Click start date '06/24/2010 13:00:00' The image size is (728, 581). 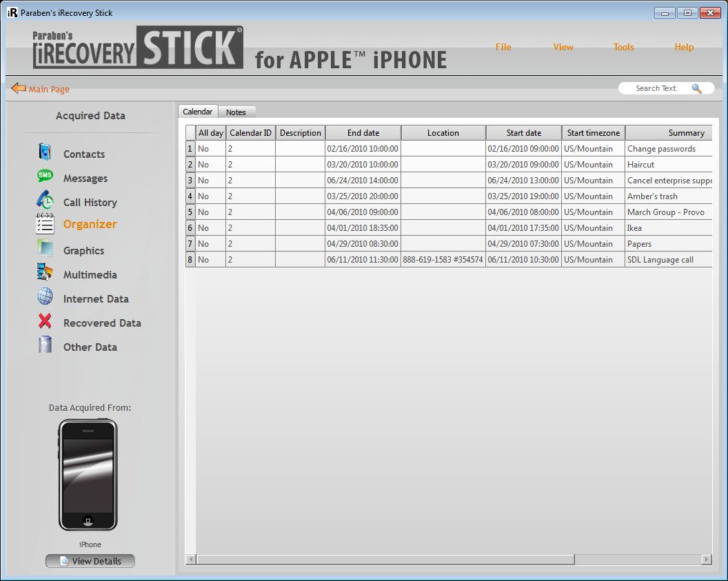tap(524, 181)
